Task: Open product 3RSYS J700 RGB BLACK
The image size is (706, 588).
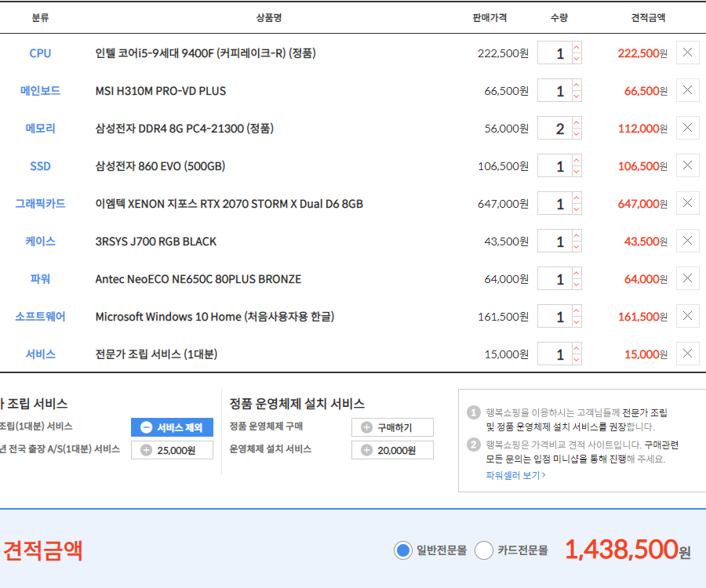Action: pos(156,241)
